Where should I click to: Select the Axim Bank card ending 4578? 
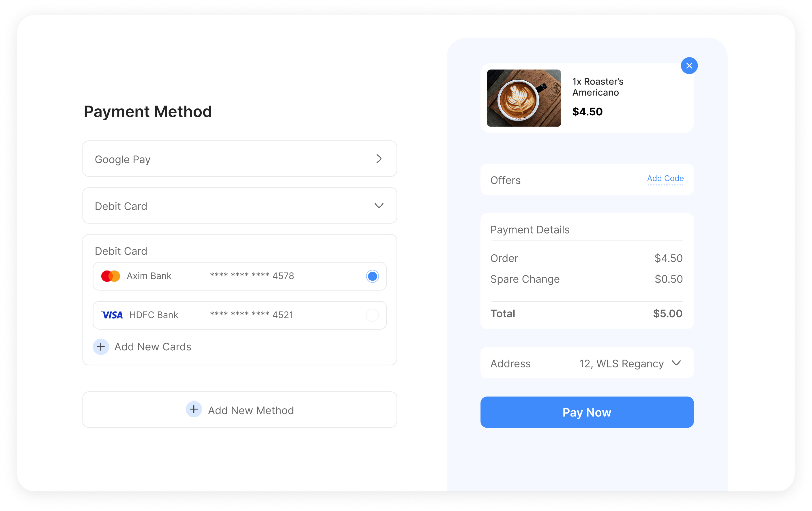240,276
